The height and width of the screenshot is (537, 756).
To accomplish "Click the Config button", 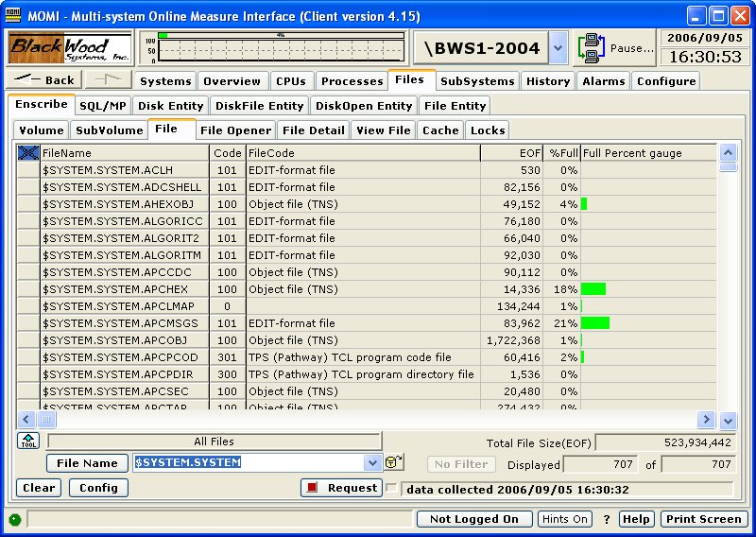I will (x=98, y=488).
